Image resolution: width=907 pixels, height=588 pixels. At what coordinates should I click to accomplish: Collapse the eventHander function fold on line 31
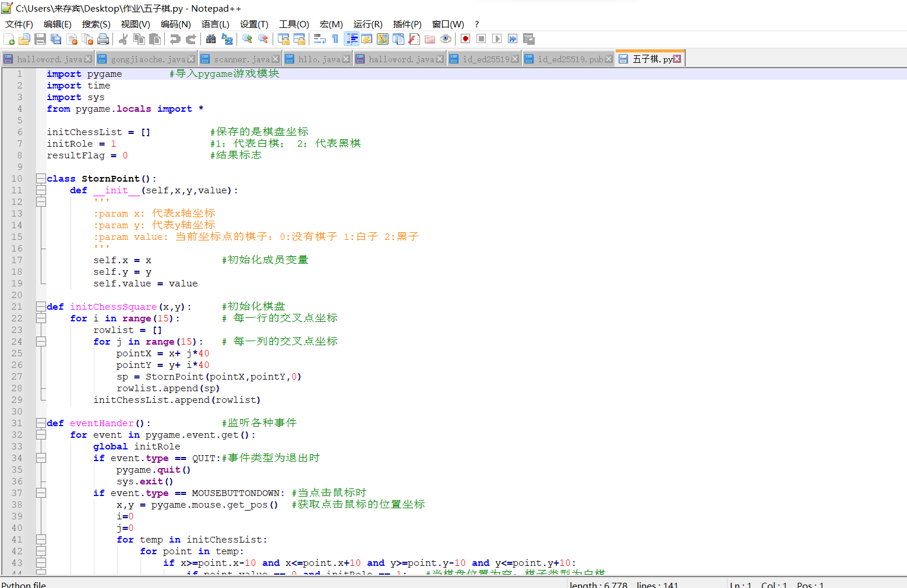click(41, 423)
